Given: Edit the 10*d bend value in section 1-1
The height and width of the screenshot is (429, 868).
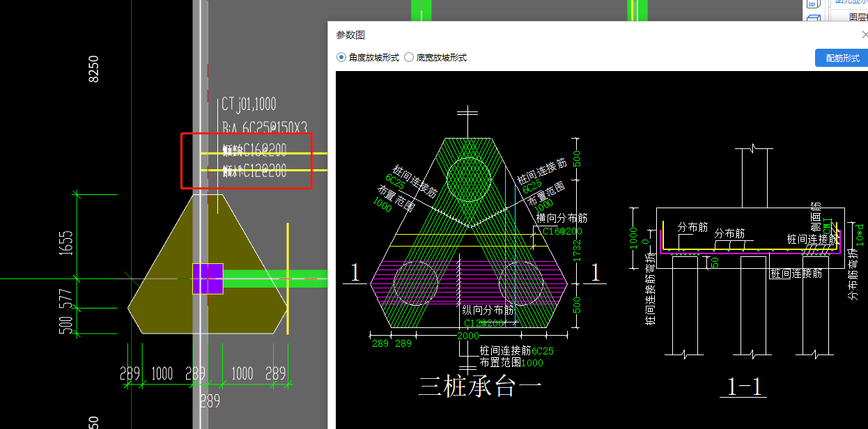Looking at the screenshot, I should pyautogui.click(x=860, y=235).
